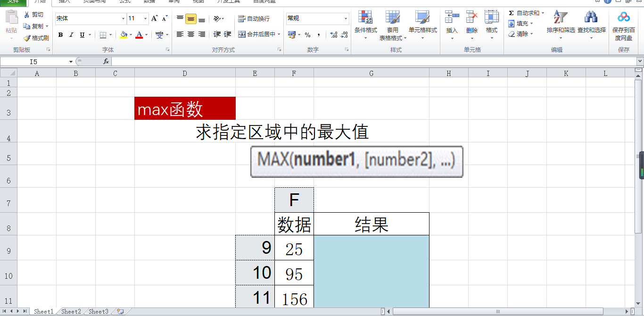
Task: Select the Format Painter (格式刷) brush
Action: pos(36,38)
